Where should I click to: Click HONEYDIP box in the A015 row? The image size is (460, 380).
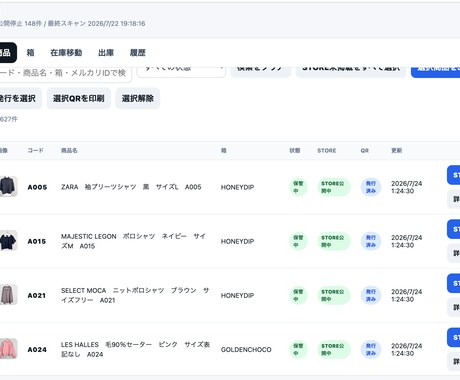(x=237, y=241)
